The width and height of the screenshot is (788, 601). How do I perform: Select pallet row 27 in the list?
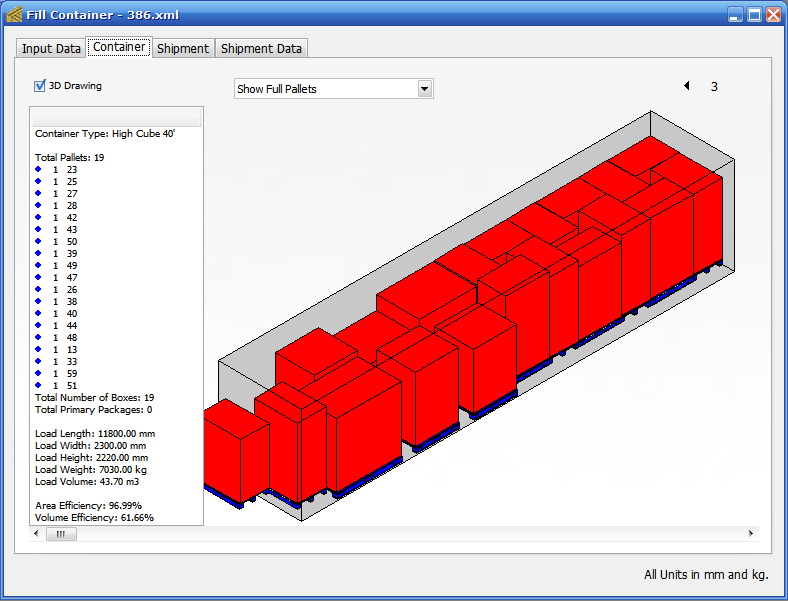coord(56,194)
